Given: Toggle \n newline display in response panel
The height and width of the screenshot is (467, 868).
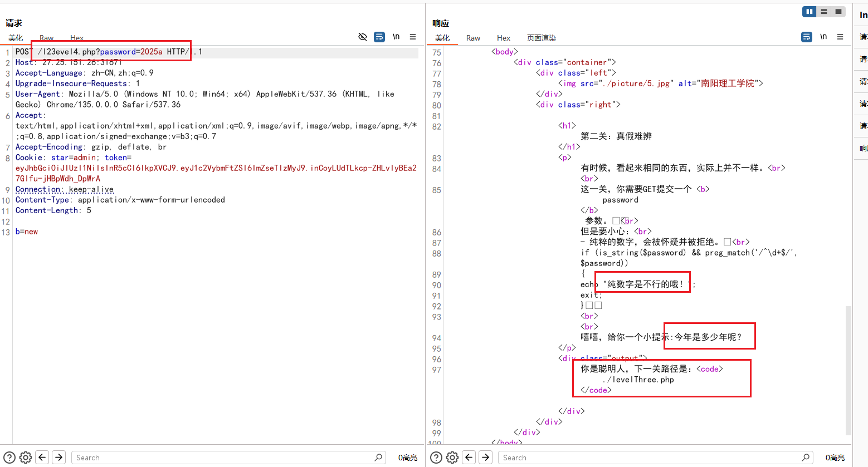Looking at the screenshot, I should pyautogui.click(x=823, y=37).
